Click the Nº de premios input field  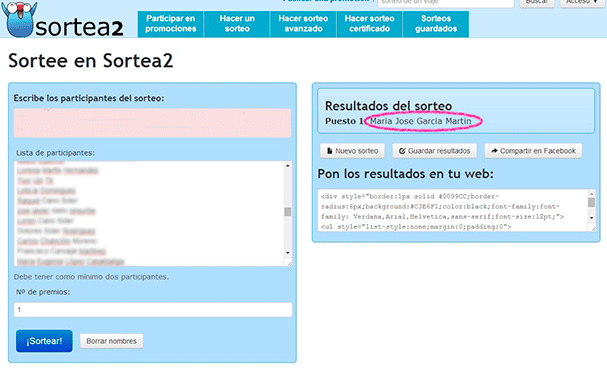coord(153,310)
